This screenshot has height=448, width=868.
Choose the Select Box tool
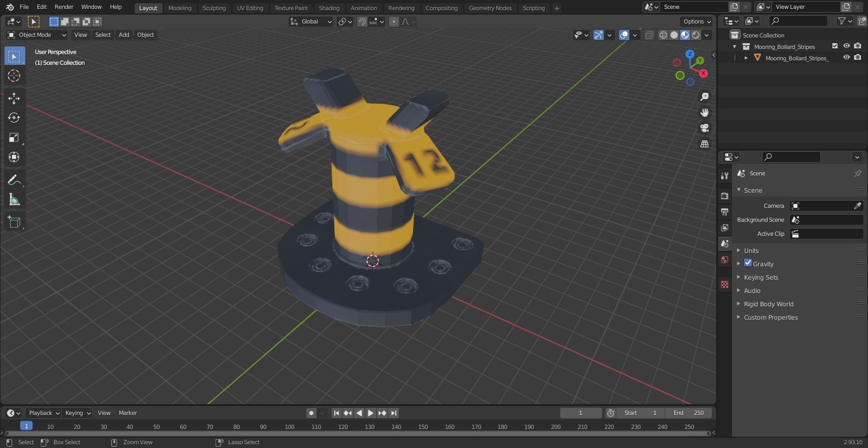[14, 57]
